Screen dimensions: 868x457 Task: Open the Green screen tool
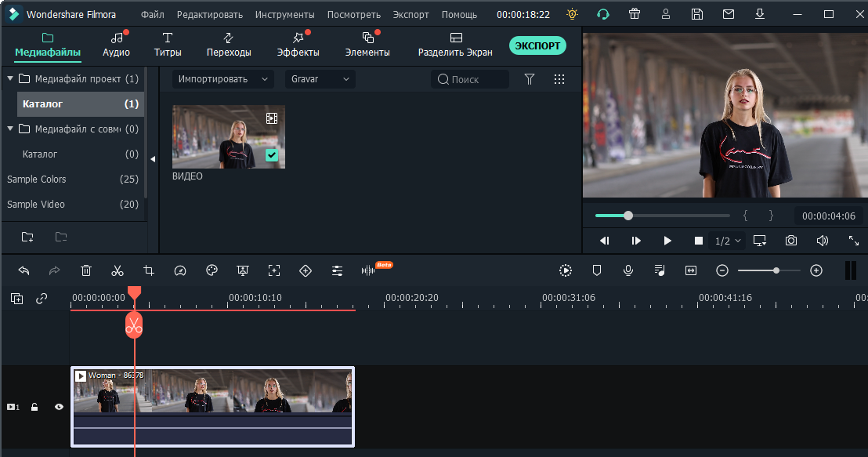tap(243, 270)
